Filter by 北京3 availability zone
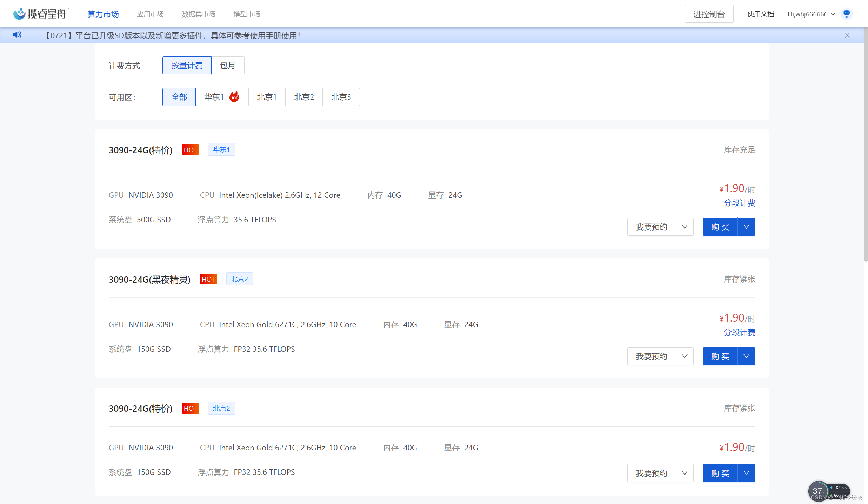 pos(341,97)
